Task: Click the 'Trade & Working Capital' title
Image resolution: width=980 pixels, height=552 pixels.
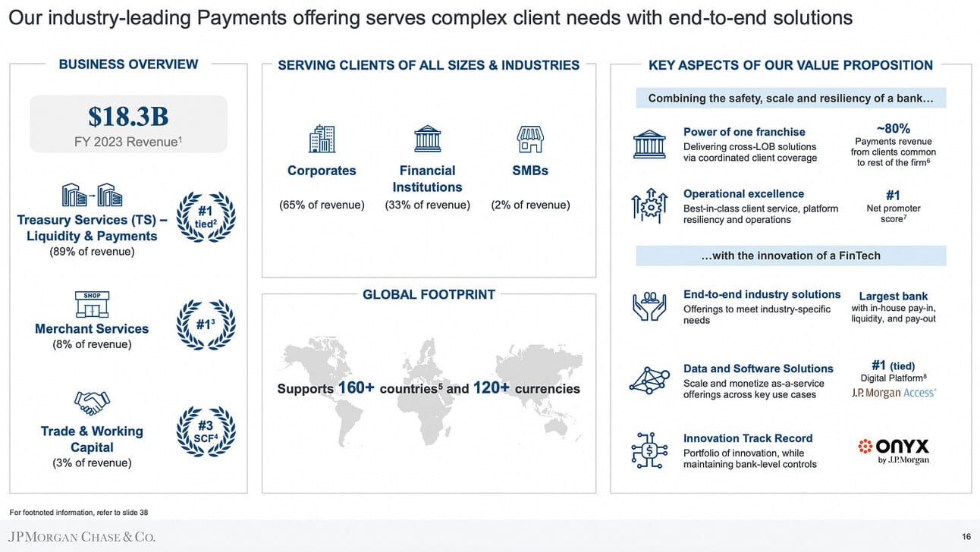Action: click(x=92, y=439)
